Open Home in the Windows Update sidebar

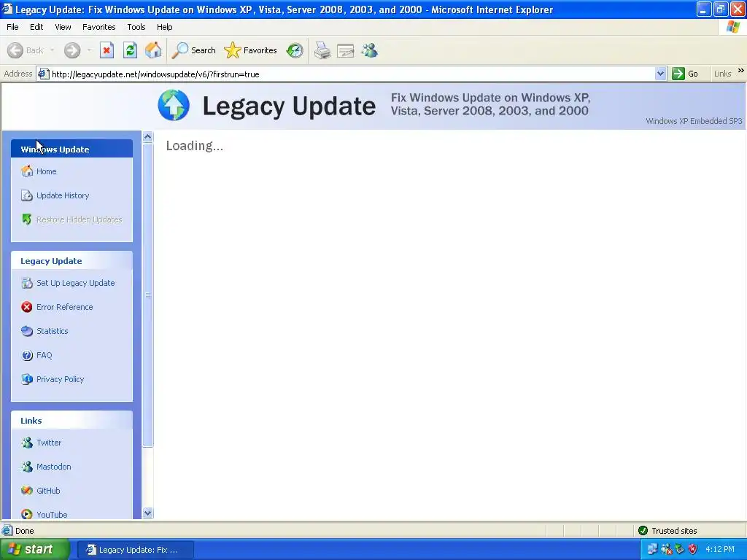pos(46,171)
